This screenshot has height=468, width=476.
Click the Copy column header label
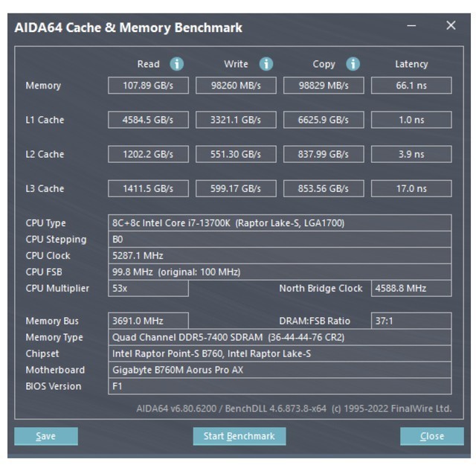(324, 65)
